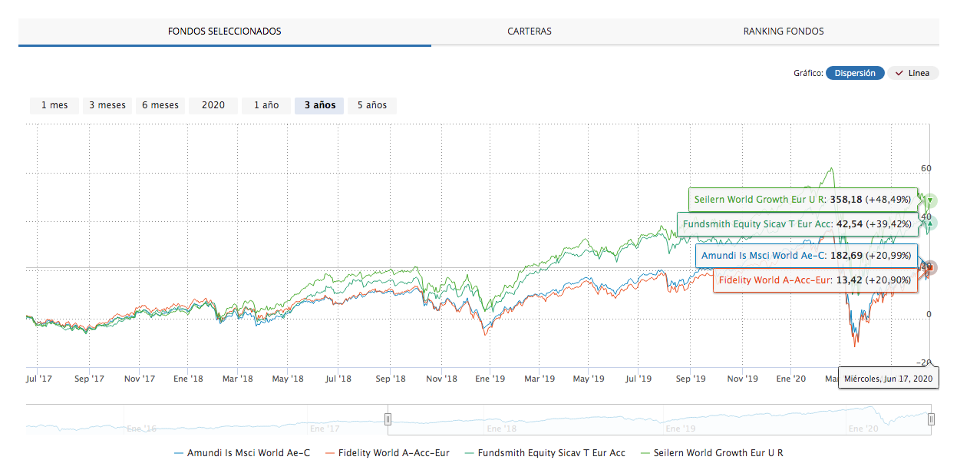Show year-to-date 2020 range
The image size is (980, 470).
213,105
